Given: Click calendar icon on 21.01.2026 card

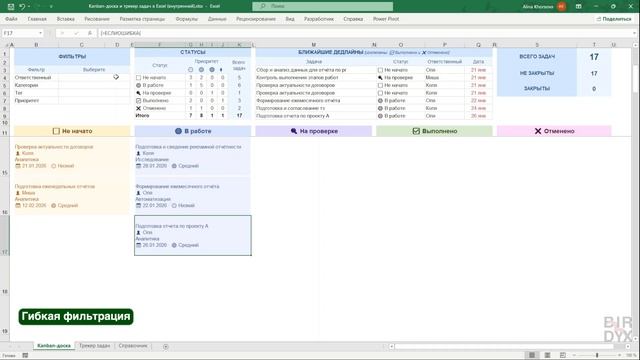Looking at the screenshot, I should pos(18,166).
